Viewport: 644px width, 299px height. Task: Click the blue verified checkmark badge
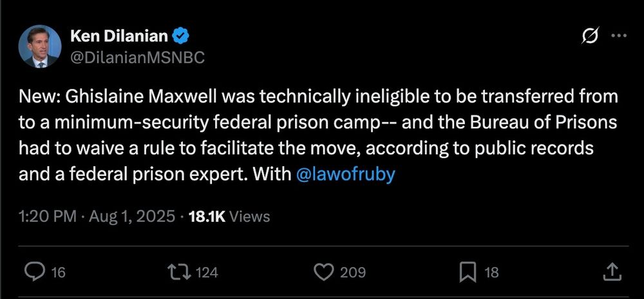[x=180, y=37]
